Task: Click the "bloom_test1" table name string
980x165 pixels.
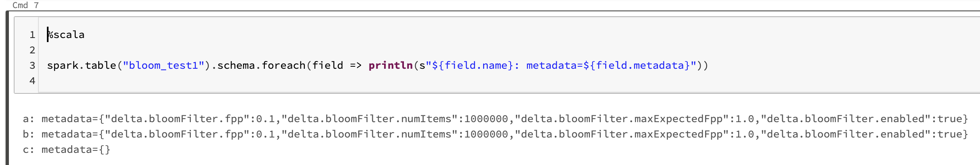Action: point(163,66)
